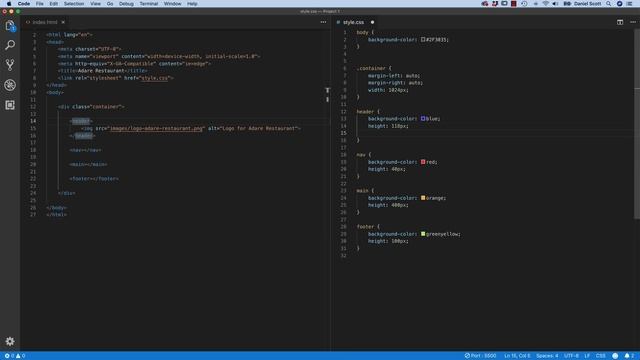Click the feedback smiley in the status bar
The image size is (640, 360).
(x=615, y=356)
